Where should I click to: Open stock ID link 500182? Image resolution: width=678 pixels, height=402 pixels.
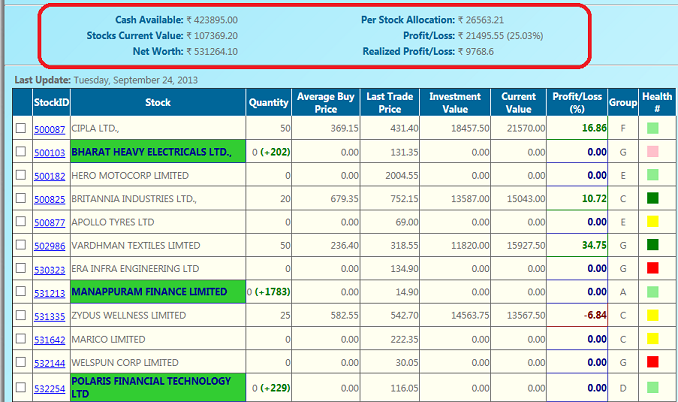(50, 176)
